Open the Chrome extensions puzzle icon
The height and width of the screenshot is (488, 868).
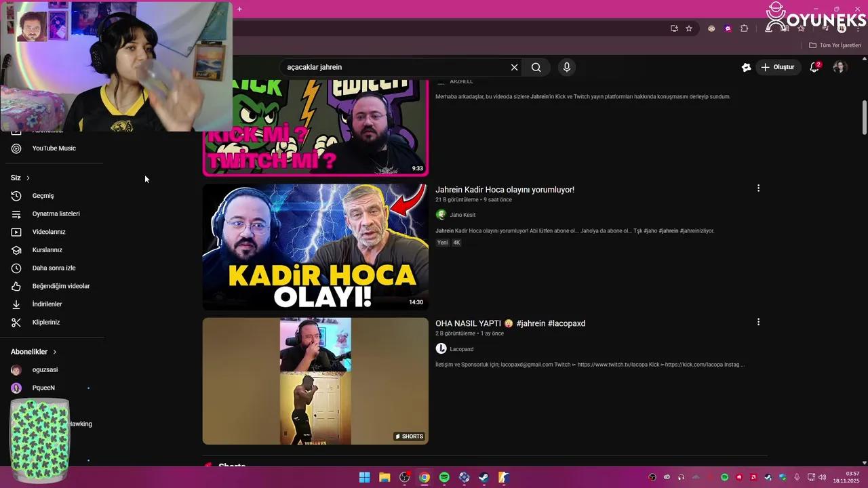tap(744, 28)
